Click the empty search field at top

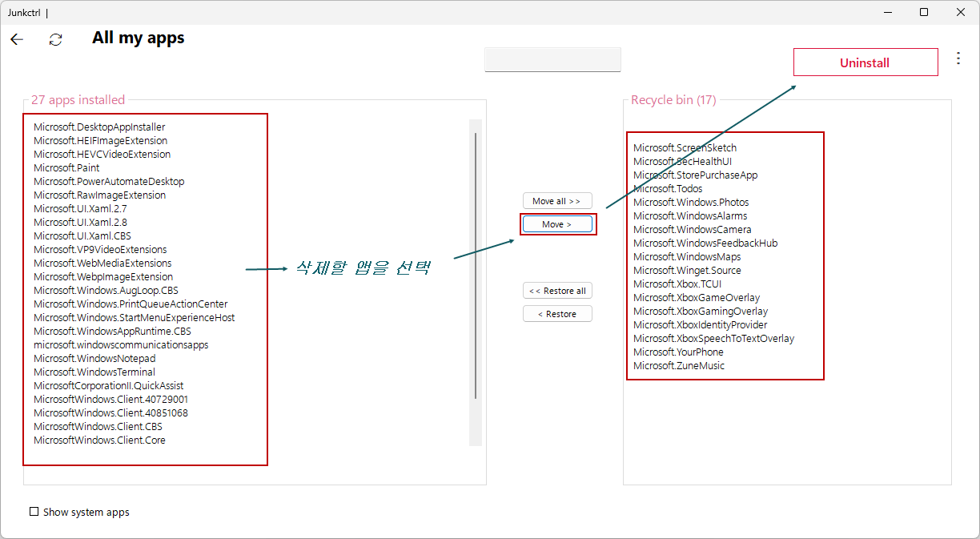point(552,60)
